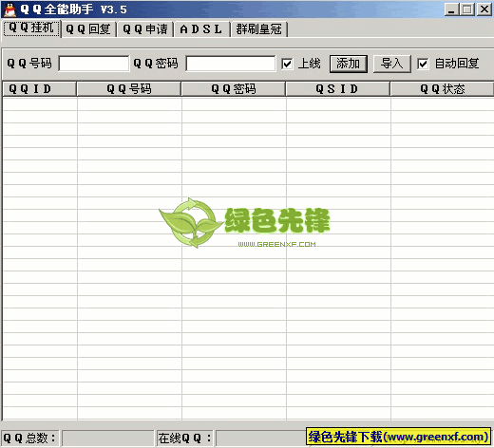Maximize the QQ全能助手 window
Viewport: 494px width, 448px height.
467,9
